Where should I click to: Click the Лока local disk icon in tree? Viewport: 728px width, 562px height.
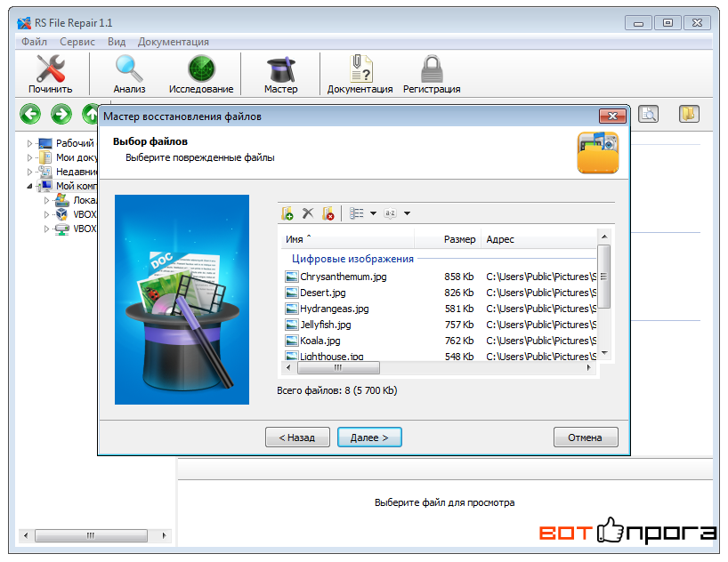point(62,200)
